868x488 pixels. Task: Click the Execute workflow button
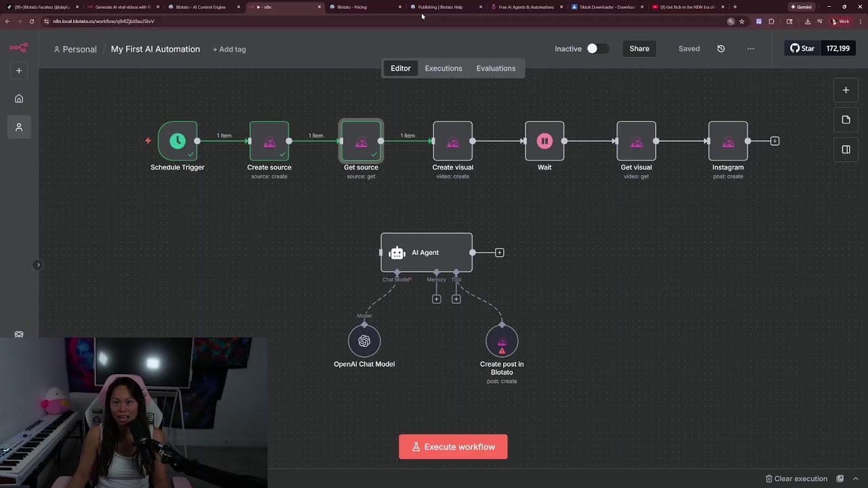click(x=453, y=447)
